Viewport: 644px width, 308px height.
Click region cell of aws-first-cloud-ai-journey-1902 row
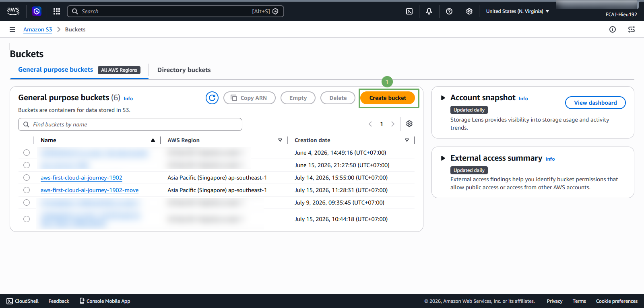coord(217,178)
